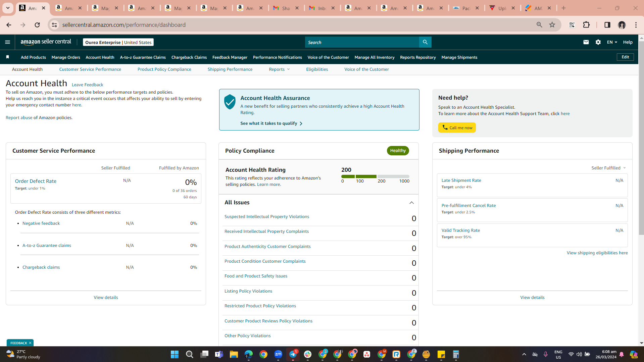Image resolution: width=644 pixels, height=362 pixels.
Task: Open Microsoft Teams from the taskbar
Action: coord(219,354)
